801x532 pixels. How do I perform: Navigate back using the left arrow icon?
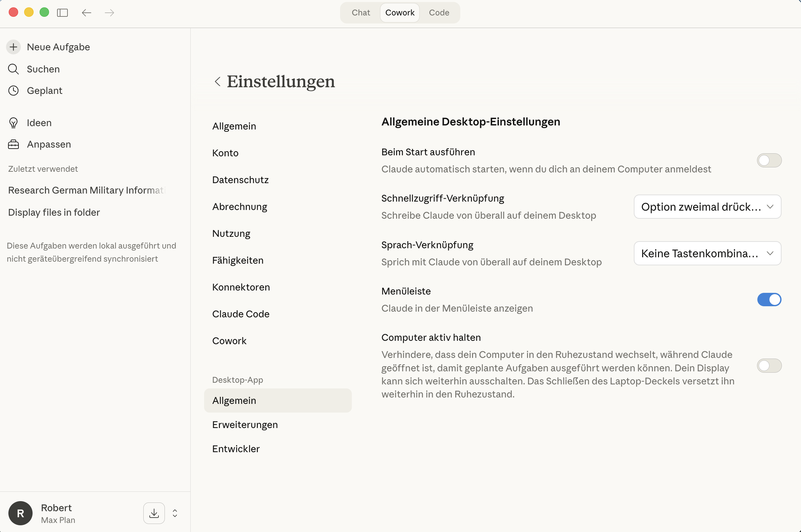tap(86, 12)
